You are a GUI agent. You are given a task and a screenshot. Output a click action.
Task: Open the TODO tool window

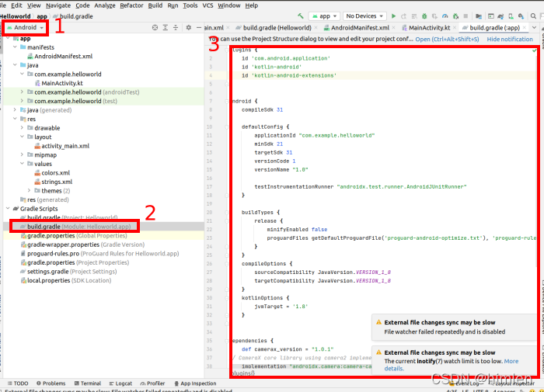(18, 383)
